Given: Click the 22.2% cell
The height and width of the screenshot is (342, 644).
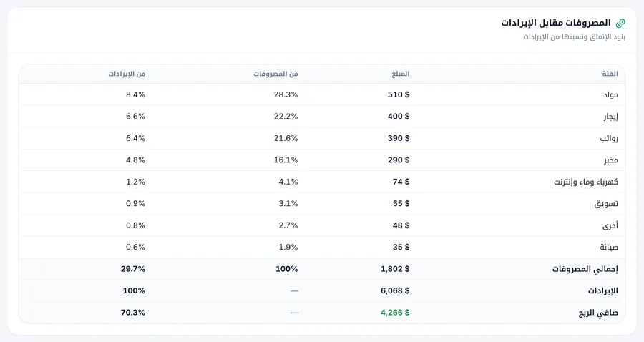Looking at the screenshot, I should pos(286,116).
